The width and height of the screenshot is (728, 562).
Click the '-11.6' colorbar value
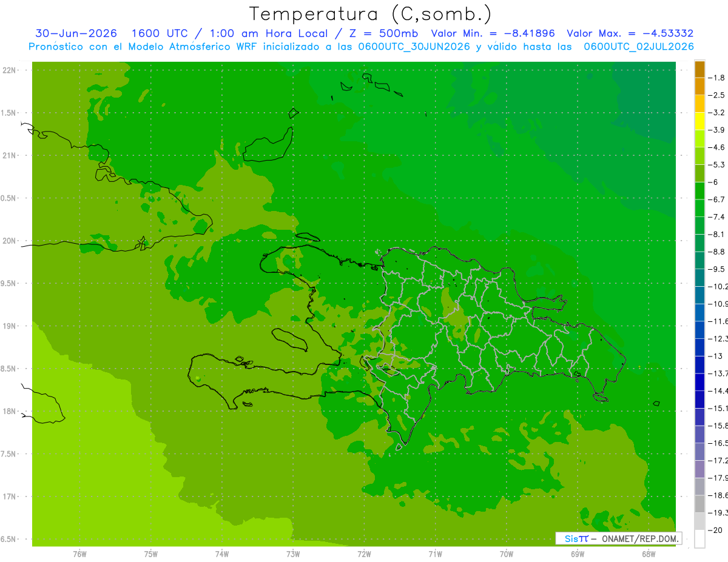(719, 321)
